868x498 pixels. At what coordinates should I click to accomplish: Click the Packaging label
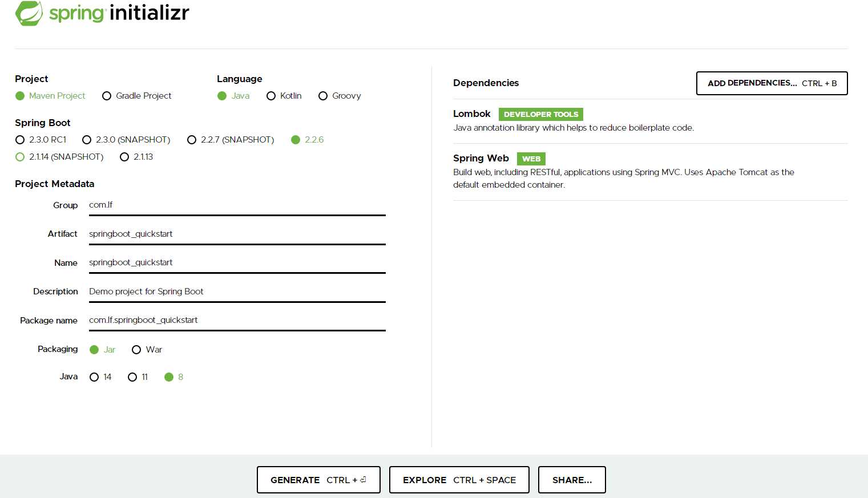[x=58, y=349]
